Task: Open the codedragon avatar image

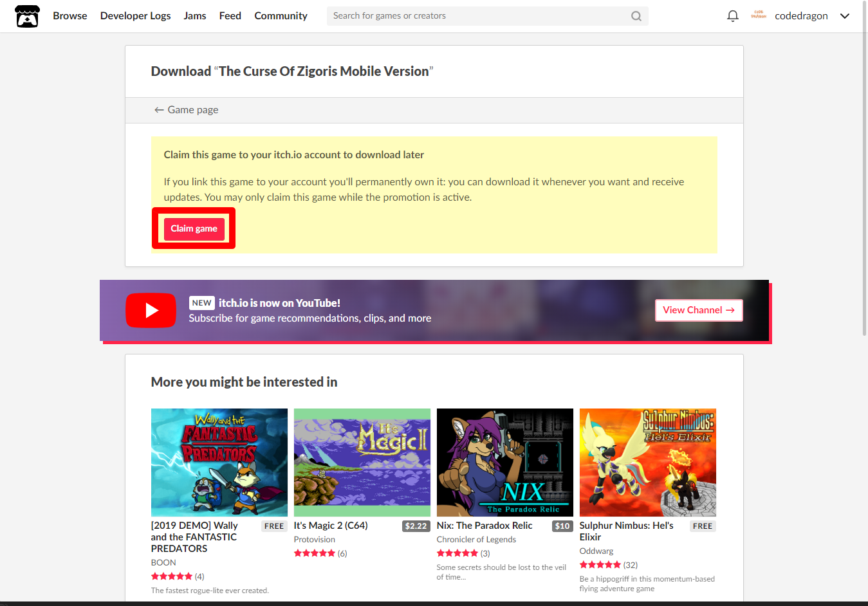Action: 759,16
